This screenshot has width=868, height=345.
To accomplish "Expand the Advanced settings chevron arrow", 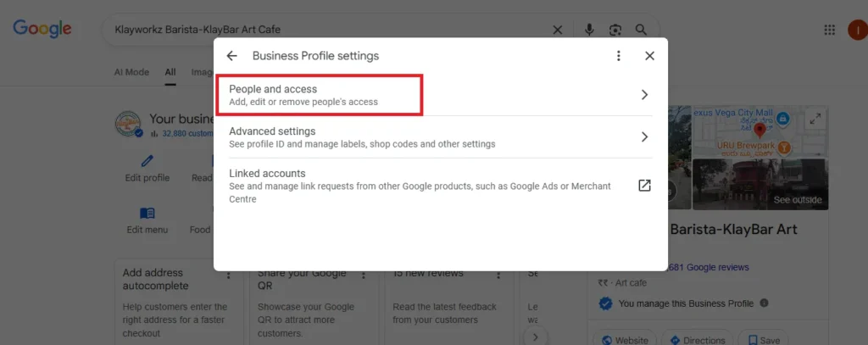I will [644, 137].
